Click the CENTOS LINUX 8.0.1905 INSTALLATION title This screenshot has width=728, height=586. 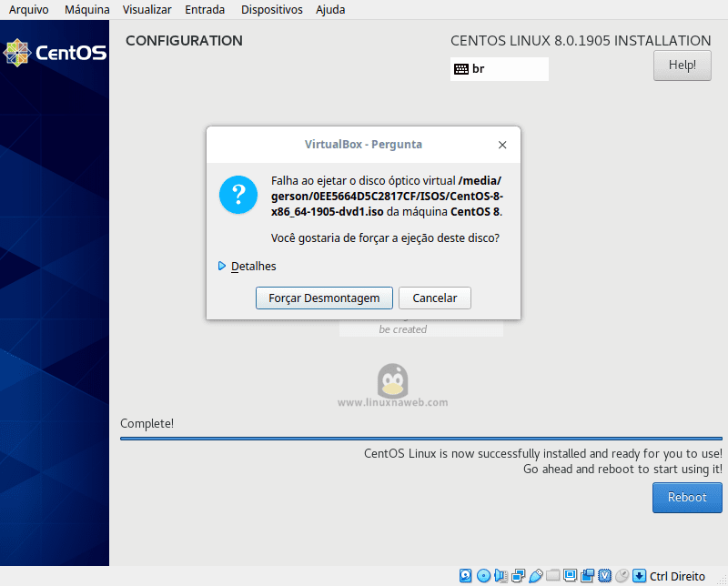(581, 41)
